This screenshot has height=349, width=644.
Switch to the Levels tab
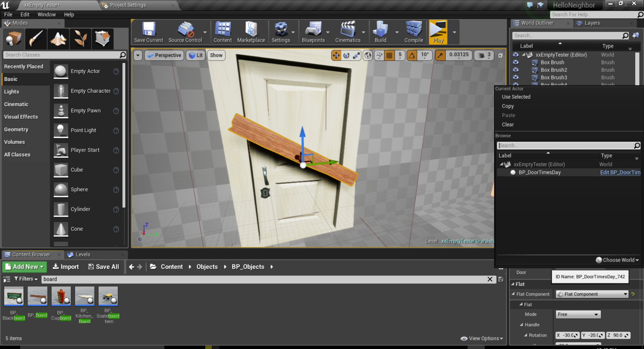pos(83,255)
